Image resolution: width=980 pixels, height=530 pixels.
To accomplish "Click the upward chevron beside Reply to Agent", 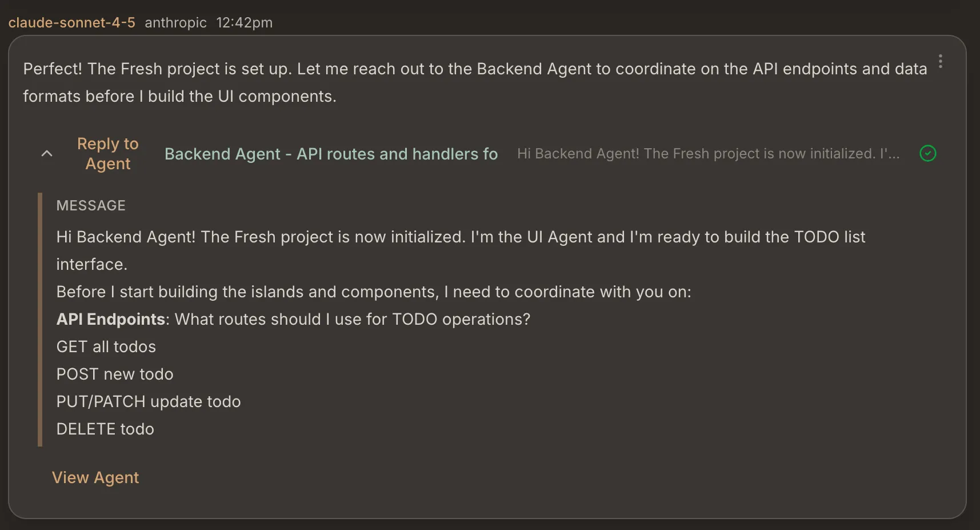I will tap(46, 153).
